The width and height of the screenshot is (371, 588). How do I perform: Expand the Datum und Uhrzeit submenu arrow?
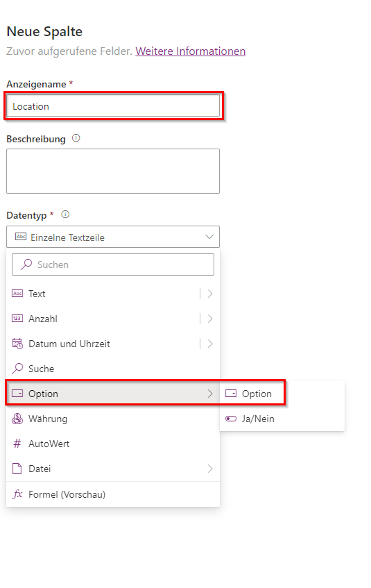click(x=210, y=344)
